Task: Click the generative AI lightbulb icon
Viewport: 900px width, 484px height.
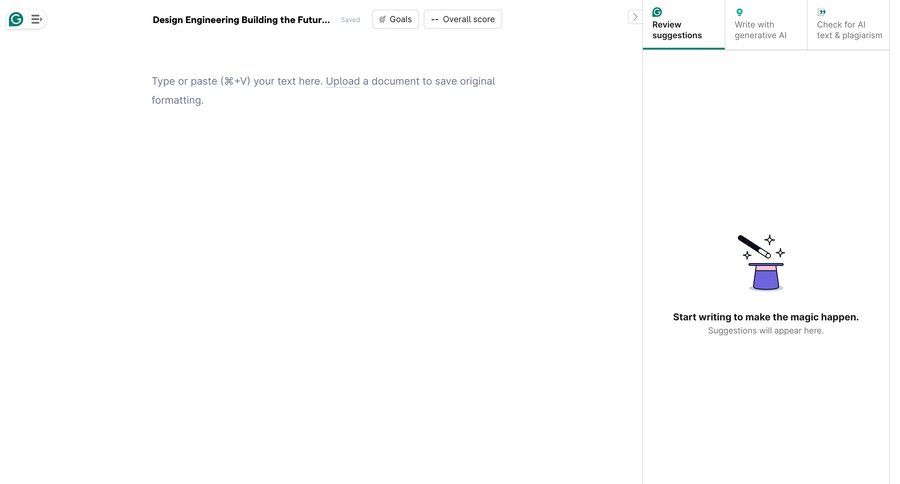Action: (x=739, y=12)
